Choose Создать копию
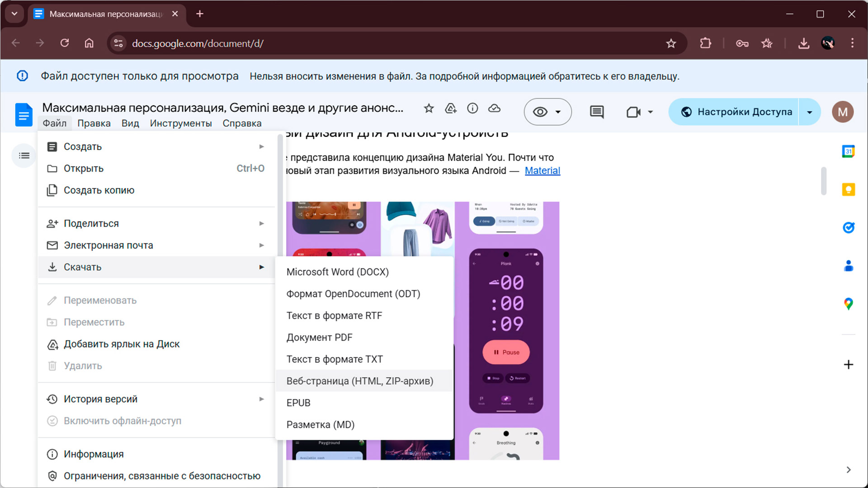This screenshot has width=868, height=488. (x=156, y=190)
